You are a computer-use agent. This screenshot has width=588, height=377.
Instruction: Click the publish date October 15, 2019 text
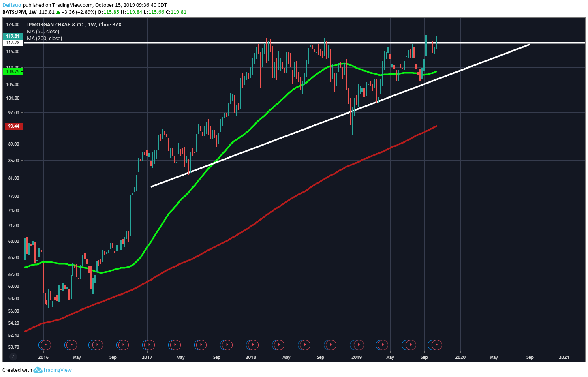tap(115, 5)
